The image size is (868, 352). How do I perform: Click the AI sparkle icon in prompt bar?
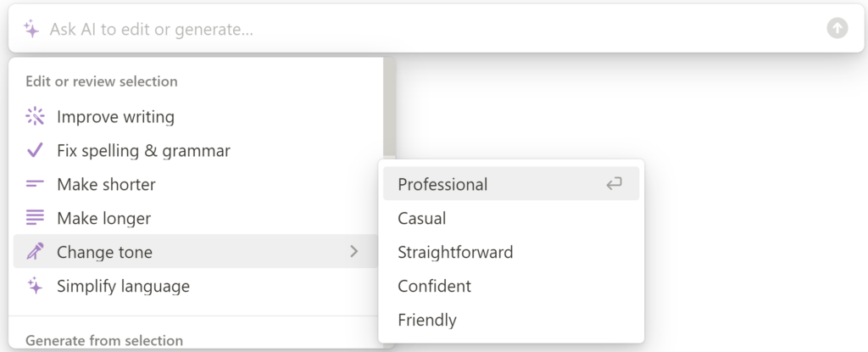coord(31,29)
